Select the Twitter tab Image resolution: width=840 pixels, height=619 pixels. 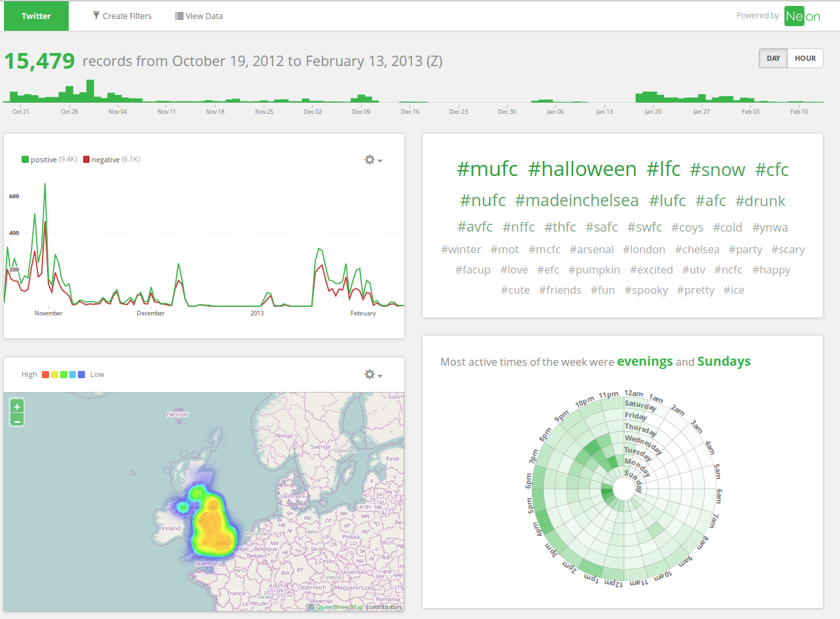pos(36,16)
